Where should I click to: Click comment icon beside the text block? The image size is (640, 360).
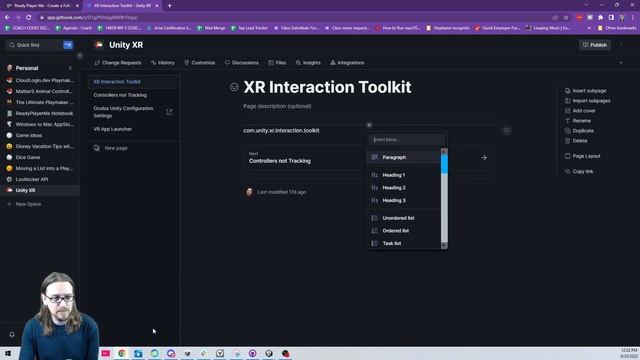[507, 130]
